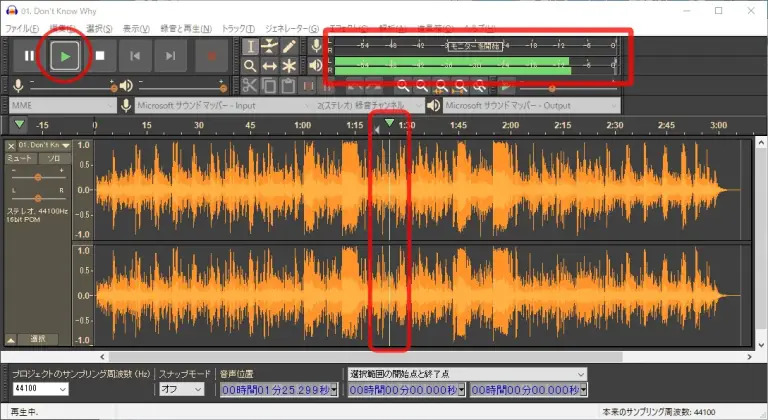
Task: Open the トラック(T) menu
Action: pyautogui.click(x=238, y=28)
